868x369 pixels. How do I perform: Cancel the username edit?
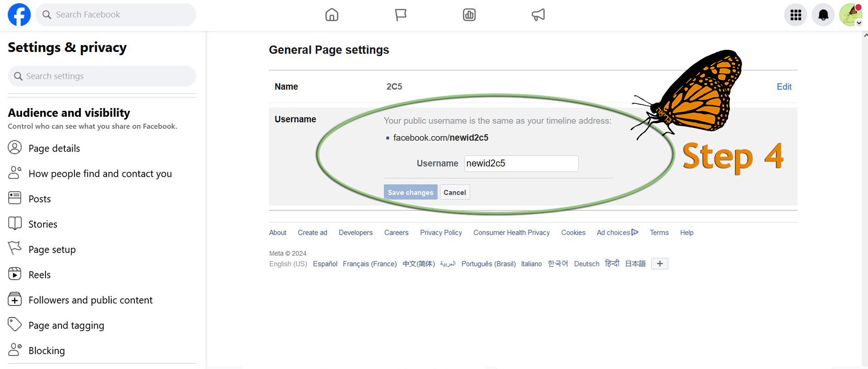[x=454, y=192]
